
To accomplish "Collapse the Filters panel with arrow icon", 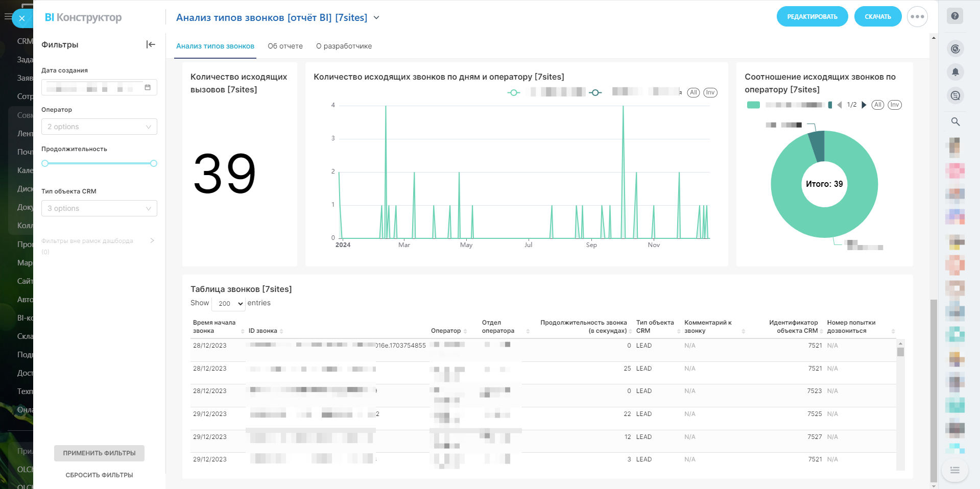I will click(151, 44).
